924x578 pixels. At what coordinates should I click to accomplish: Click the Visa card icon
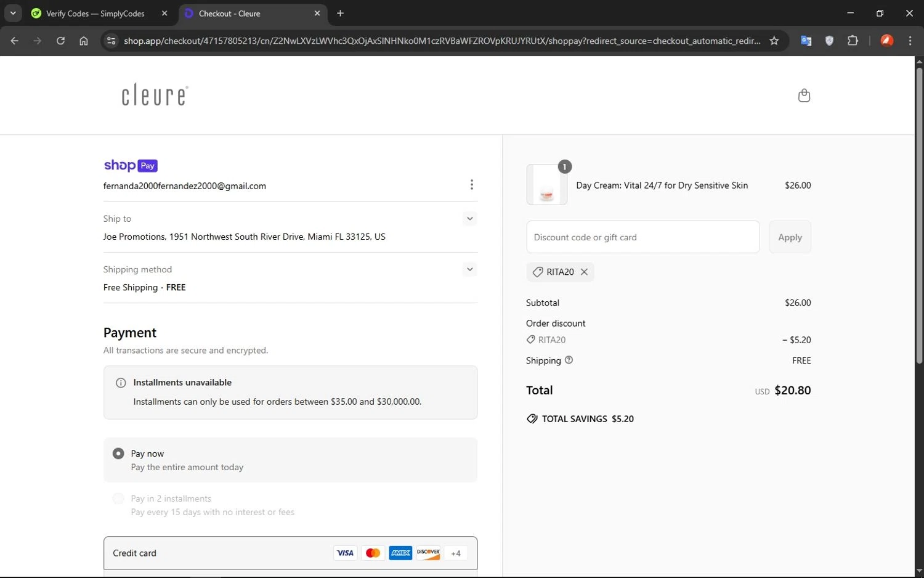[x=346, y=553]
